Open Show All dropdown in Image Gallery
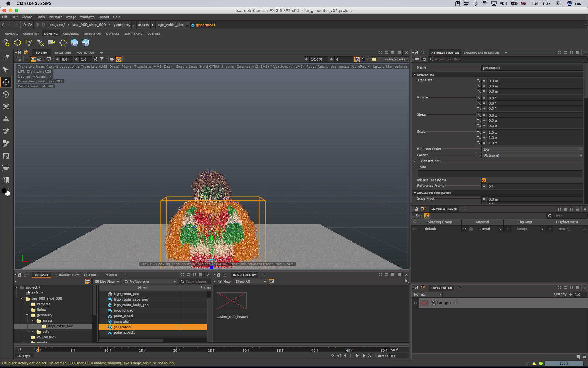This screenshot has height=368, width=588. 251,282
